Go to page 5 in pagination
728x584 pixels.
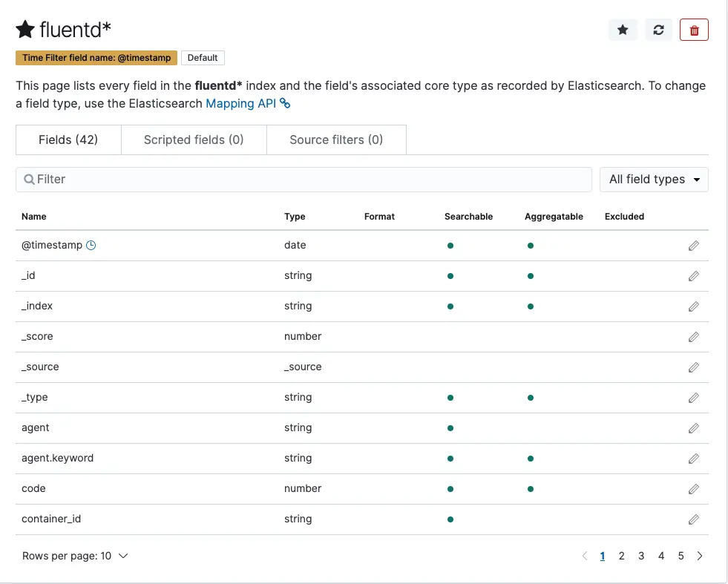[x=681, y=556]
